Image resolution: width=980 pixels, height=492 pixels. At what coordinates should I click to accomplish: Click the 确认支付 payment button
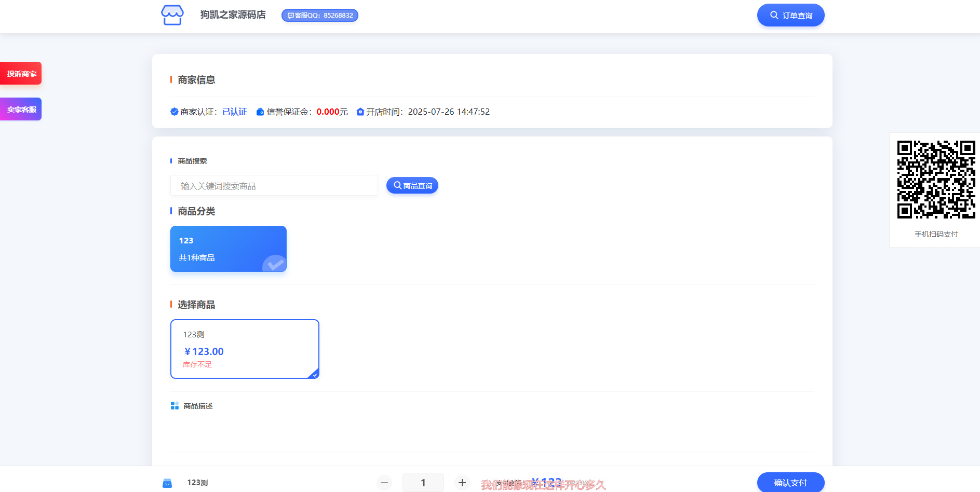790,482
